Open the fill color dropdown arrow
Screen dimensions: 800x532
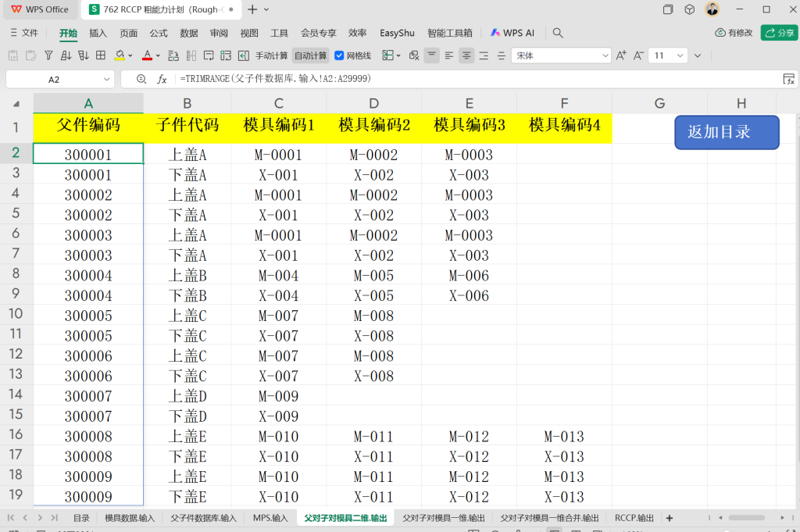130,55
